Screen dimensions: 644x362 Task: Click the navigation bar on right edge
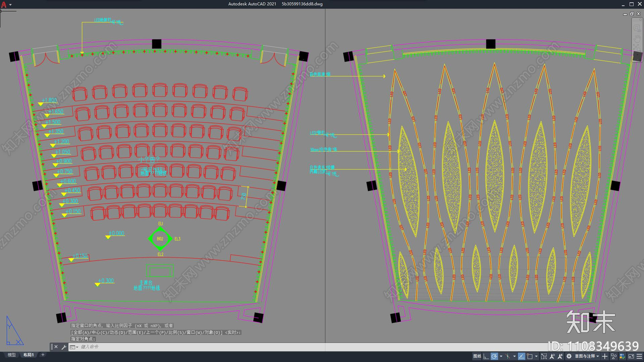click(637, 39)
